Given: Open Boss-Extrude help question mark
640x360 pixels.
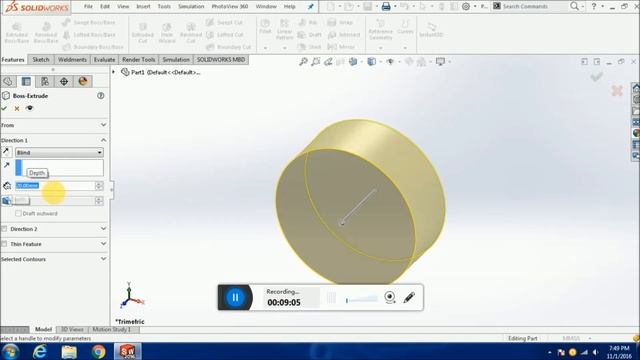Looking at the screenshot, I should point(100,96).
